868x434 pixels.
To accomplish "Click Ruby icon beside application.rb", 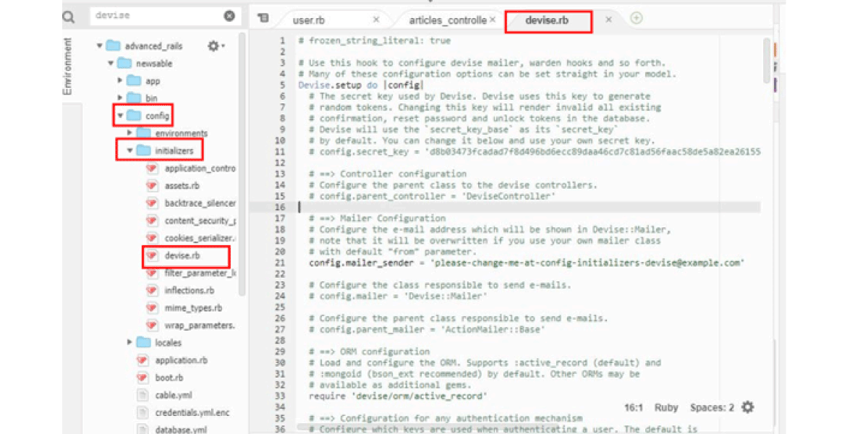I will click(142, 360).
